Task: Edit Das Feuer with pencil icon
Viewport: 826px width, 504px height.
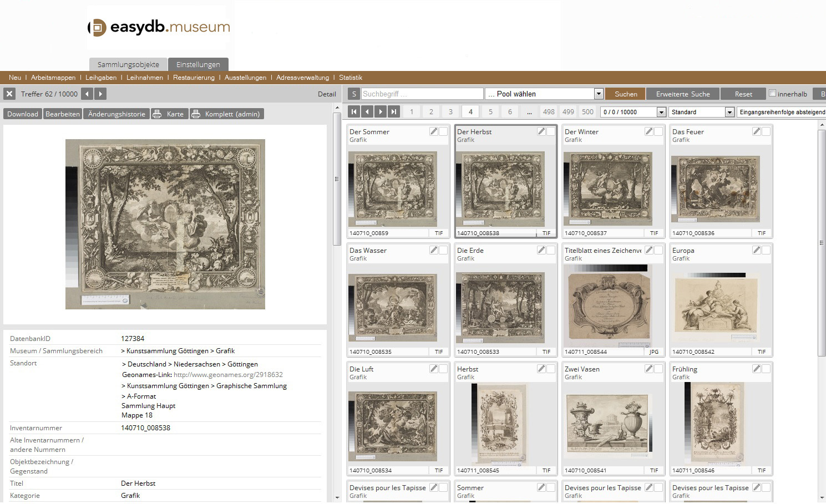Action: click(x=757, y=131)
